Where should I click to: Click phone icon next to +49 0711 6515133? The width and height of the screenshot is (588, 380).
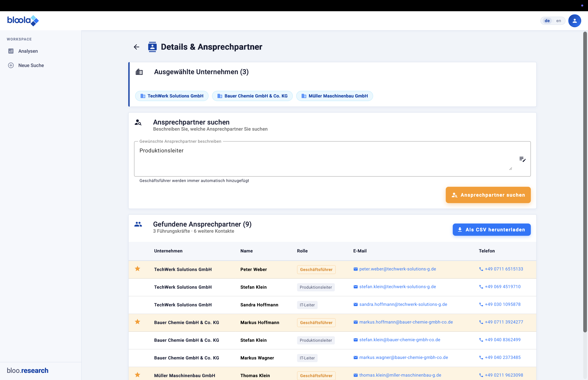[x=481, y=269]
